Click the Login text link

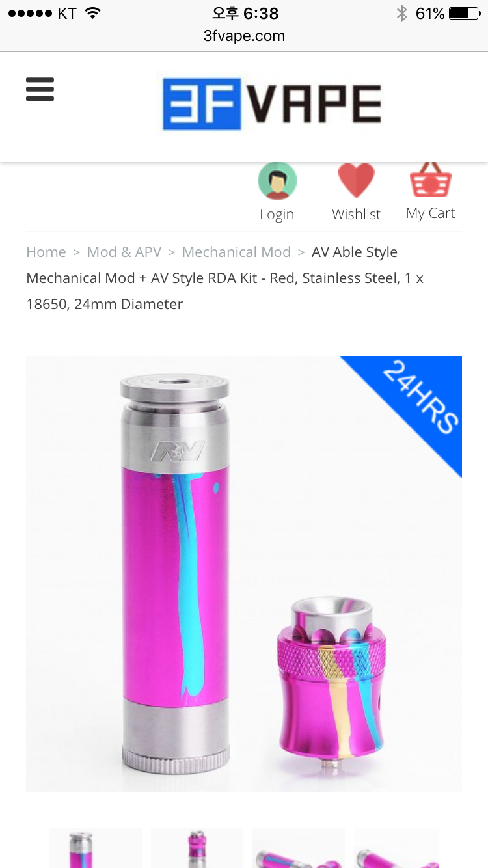point(277,215)
